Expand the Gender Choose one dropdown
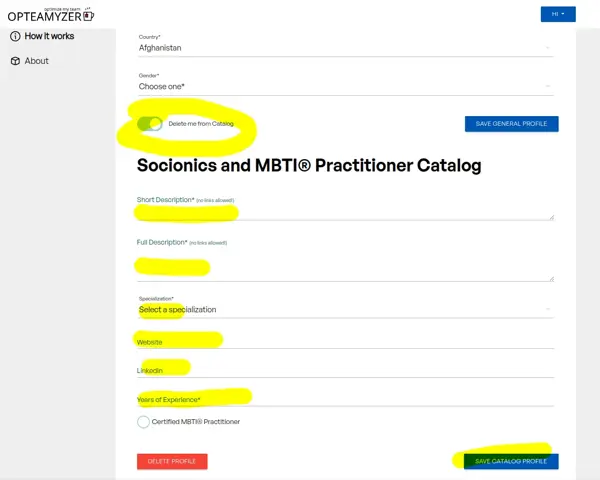Image resolution: width=600 pixels, height=480 pixels. 346,87
